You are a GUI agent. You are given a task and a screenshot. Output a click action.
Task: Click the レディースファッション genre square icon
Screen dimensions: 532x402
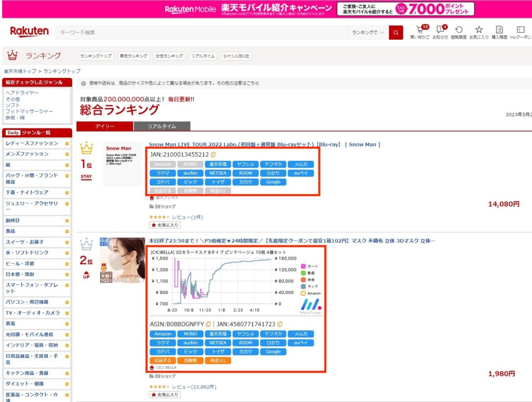tap(67, 144)
